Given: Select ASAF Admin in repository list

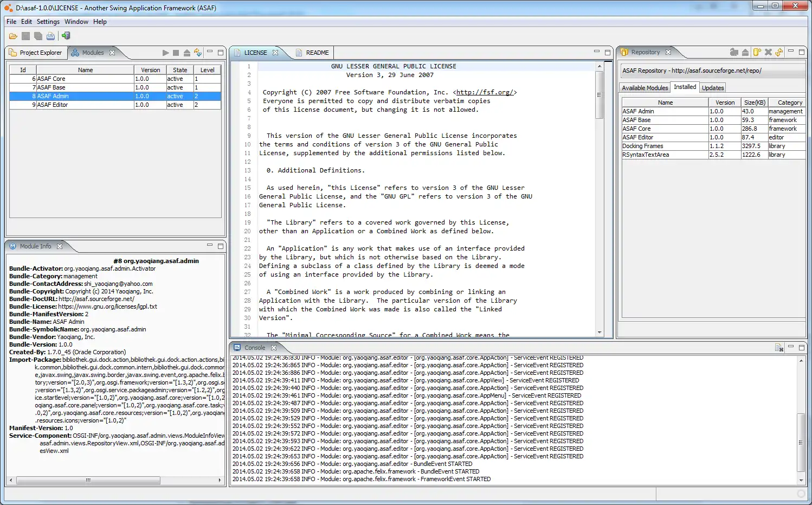Looking at the screenshot, I should click(713, 111).
